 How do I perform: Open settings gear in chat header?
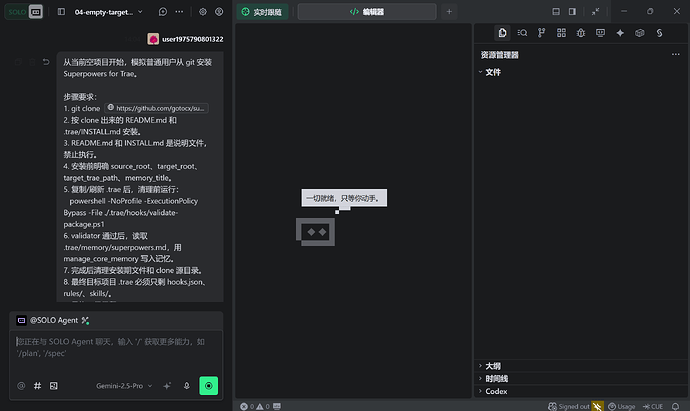point(203,12)
